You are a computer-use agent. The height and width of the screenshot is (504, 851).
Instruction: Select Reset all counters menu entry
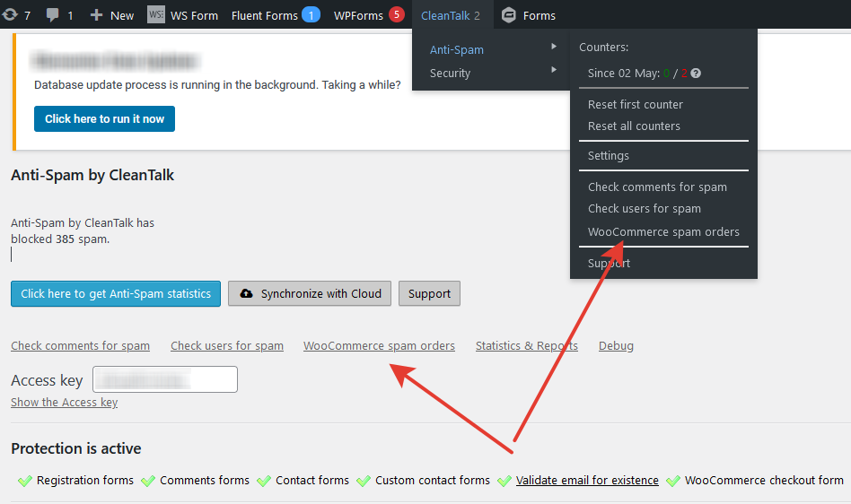point(634,126)
